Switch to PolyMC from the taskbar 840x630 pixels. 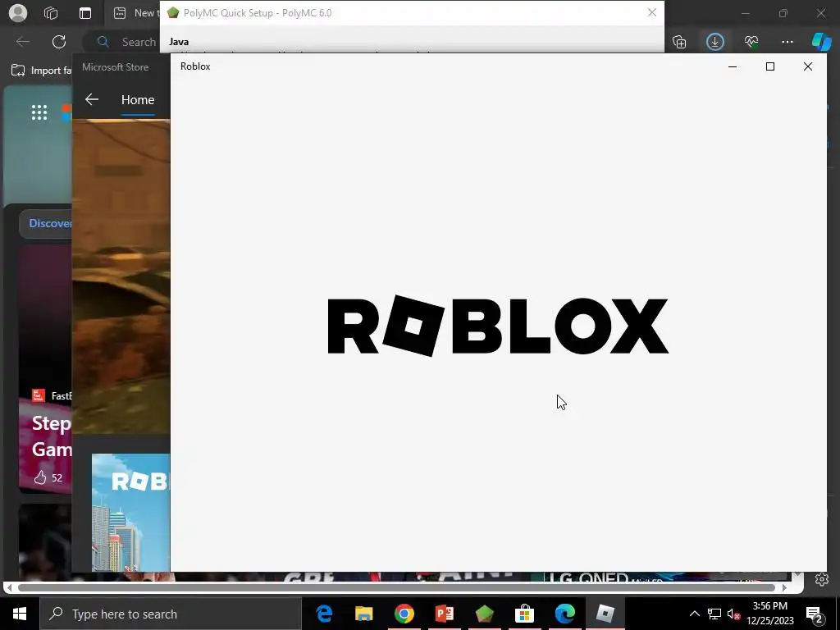pos(484,614)
